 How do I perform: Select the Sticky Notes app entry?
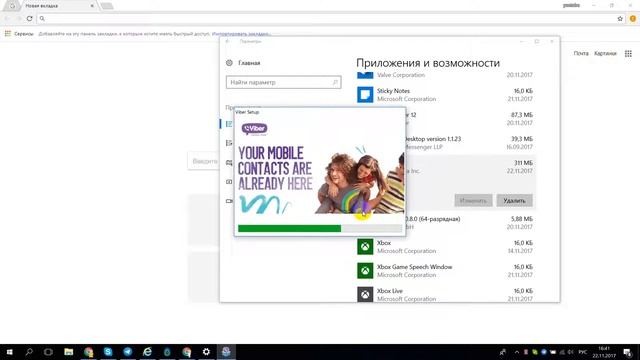[x=445, y=95]
